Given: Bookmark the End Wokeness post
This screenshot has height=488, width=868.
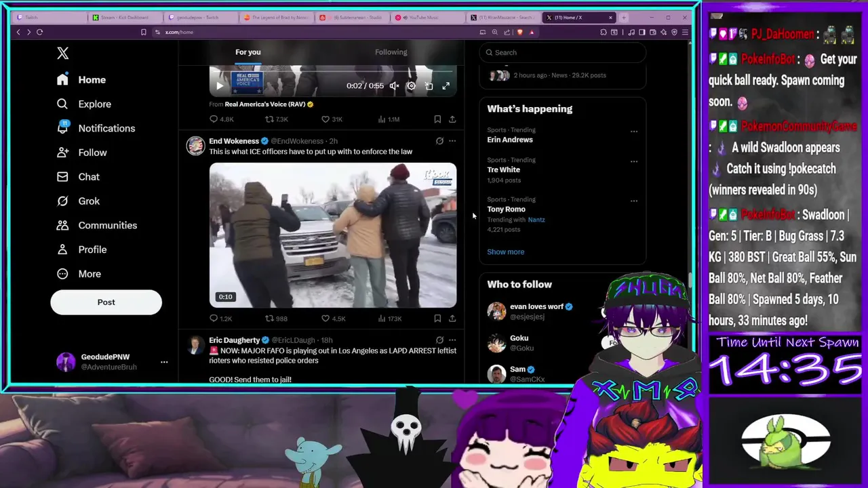Looking at the screenshot, I should click(x=437, y=319).
